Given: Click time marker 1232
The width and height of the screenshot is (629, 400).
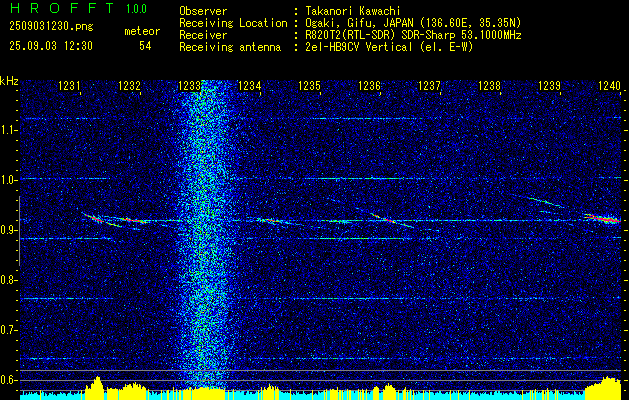Looking at the screenshot, I should tap(129, 85).
